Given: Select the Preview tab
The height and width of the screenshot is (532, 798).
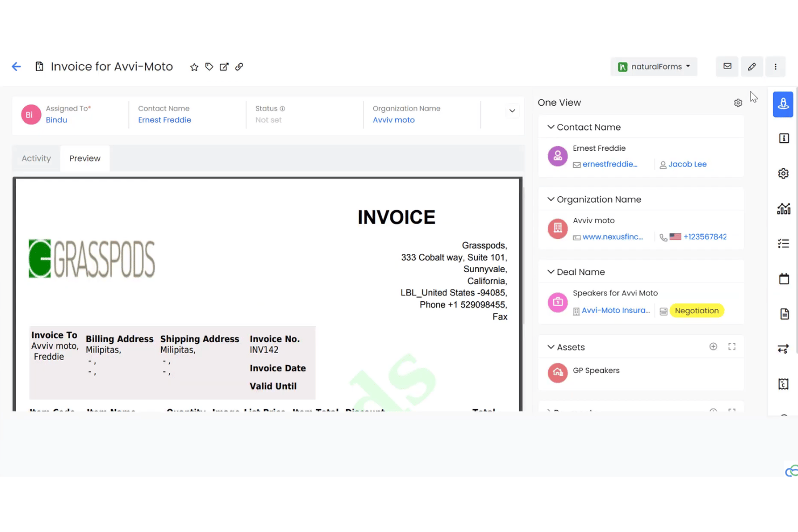Looking at the screenshot, I should (85, 158).
